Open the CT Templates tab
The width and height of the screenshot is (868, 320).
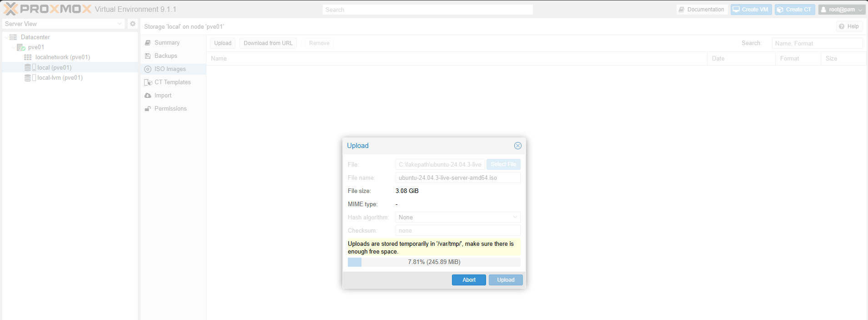tap(173, 82)
